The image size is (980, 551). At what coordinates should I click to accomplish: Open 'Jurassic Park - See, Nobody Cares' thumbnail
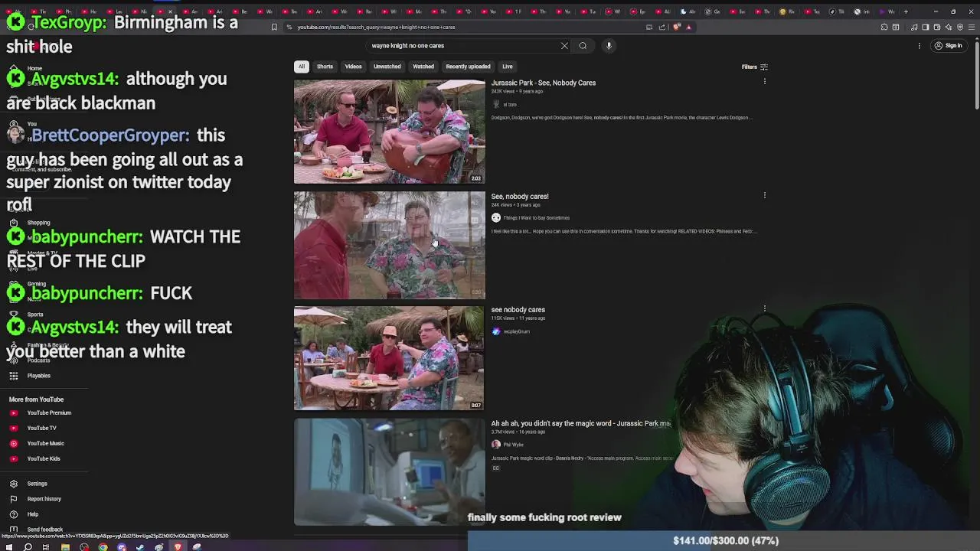click(389, 132)
